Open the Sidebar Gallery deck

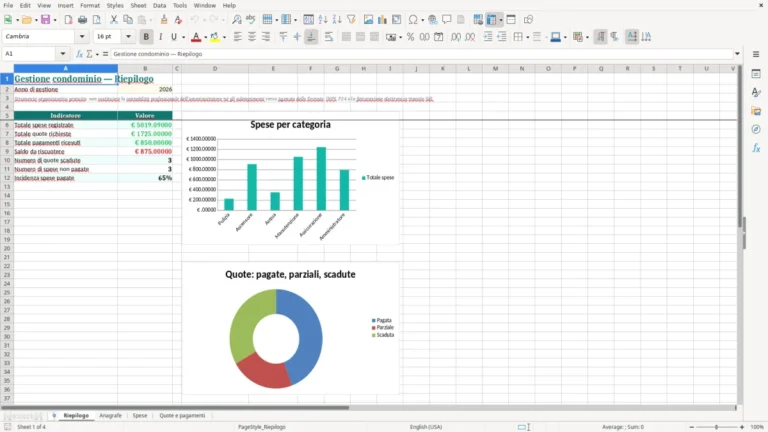coord(756,111)
